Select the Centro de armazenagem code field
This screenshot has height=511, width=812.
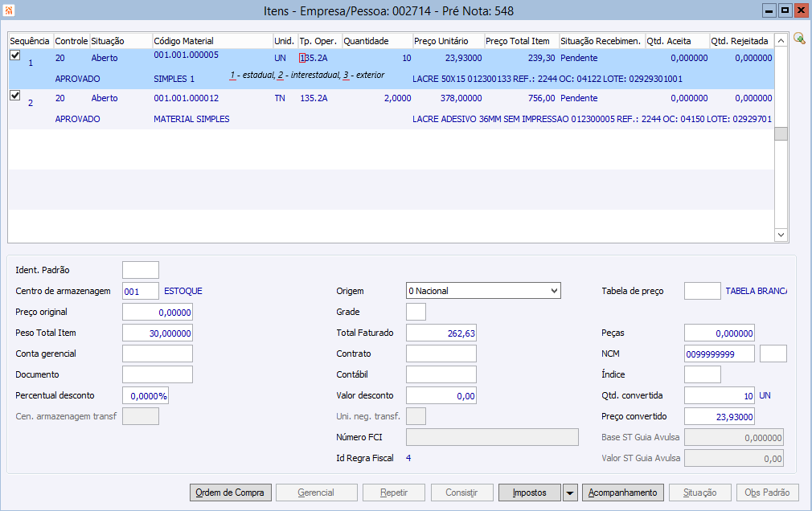[141, 291]
